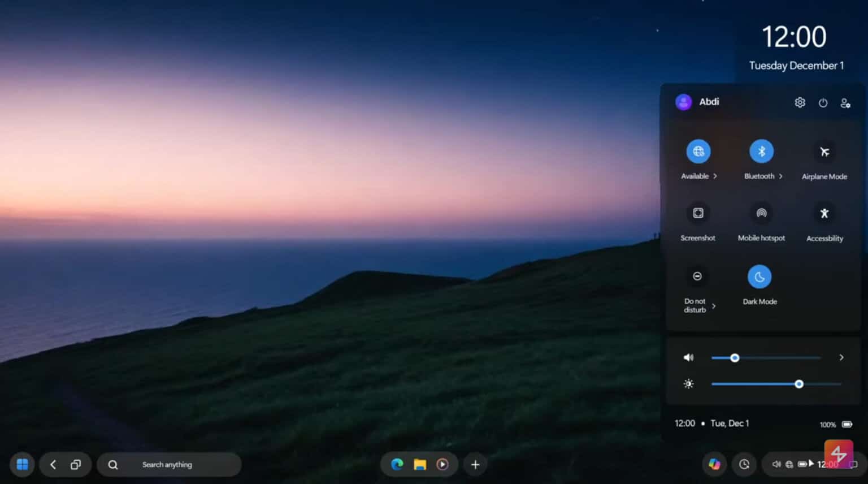Screen dimensions: 868x484
Task: Open the Start menu
Action: [x=21, y=464]
